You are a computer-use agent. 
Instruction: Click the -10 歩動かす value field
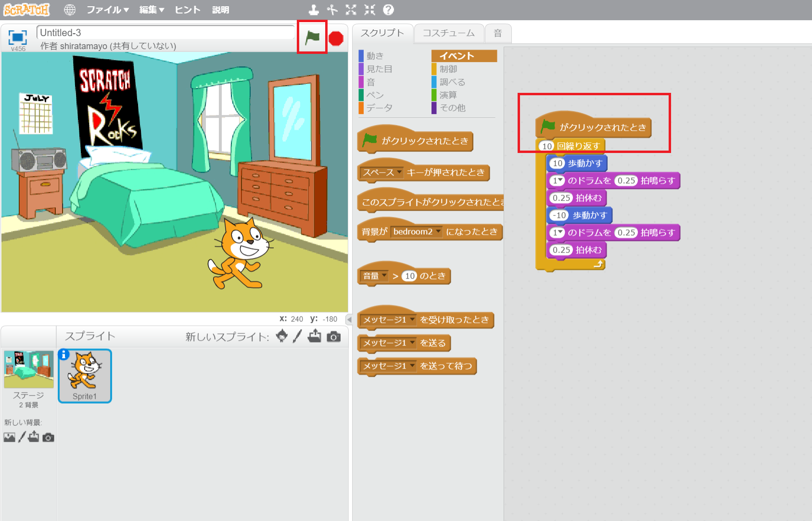(559, 215)
